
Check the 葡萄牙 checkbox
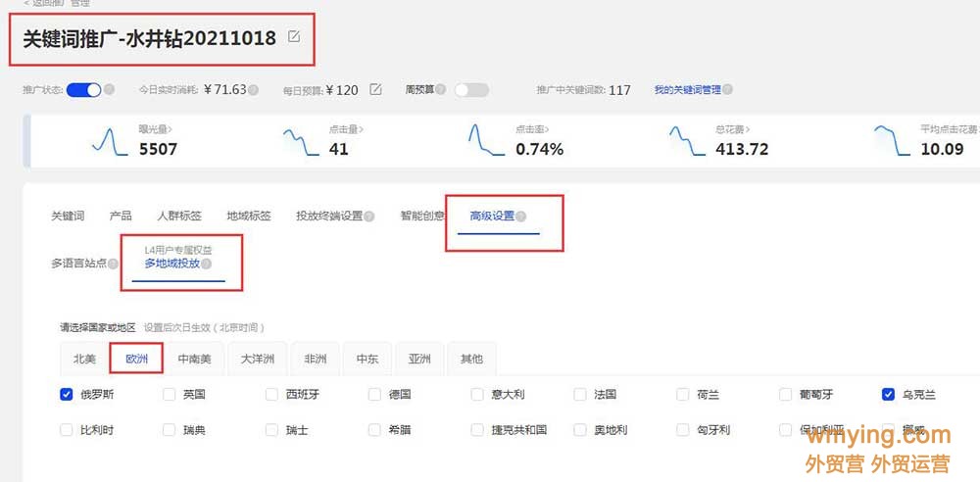point(786,395)
